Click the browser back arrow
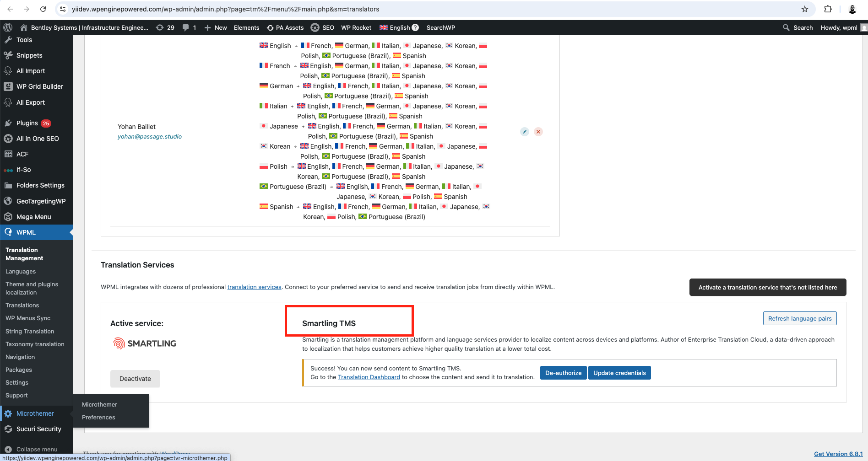The height and width of the screenshot is (461, 868). 10,9
